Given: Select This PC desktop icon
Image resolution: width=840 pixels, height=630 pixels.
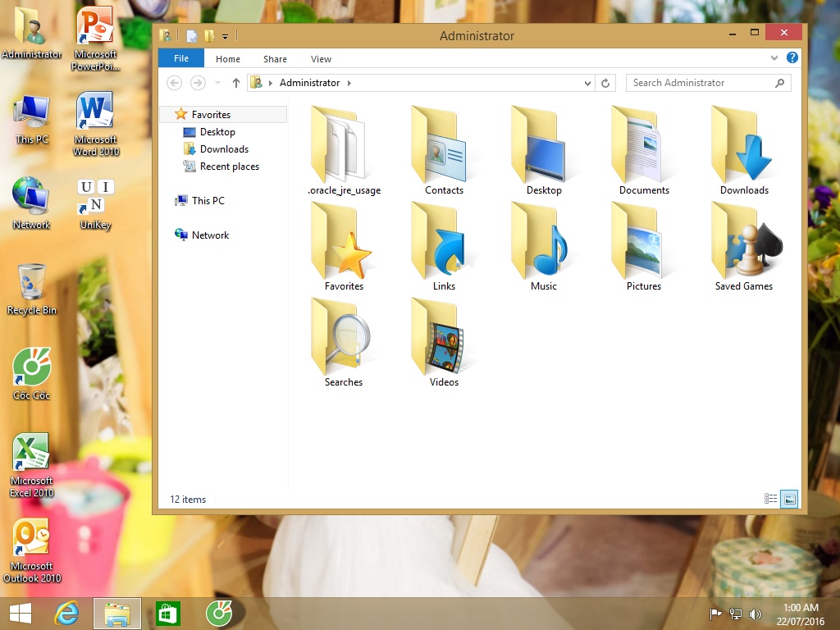Looking at the screenshot, I should point(32,120).
